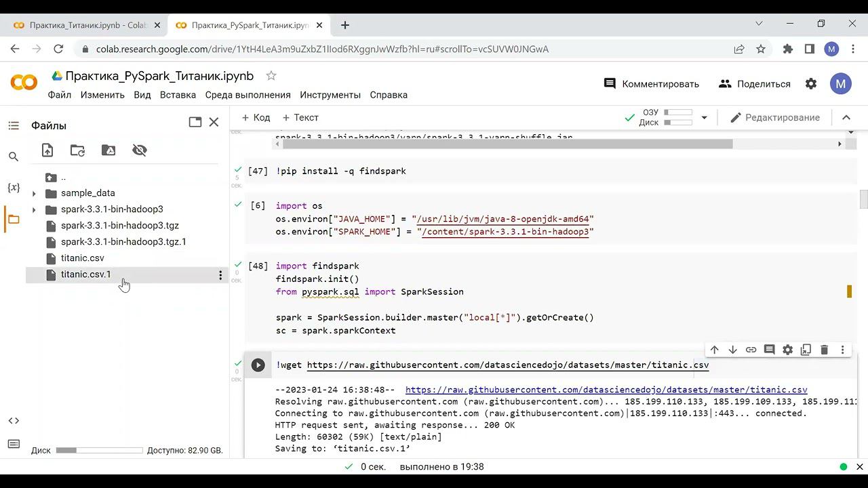This screenshot has width=868, height=488.
Task: Bookmark this page with star icon
Action: (x=761, y=49)
